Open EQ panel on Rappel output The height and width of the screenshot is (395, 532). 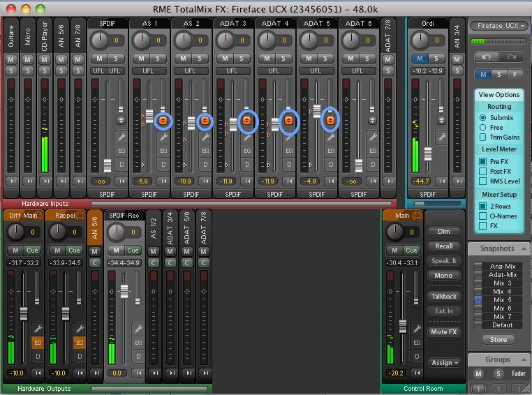pos(80,343)
